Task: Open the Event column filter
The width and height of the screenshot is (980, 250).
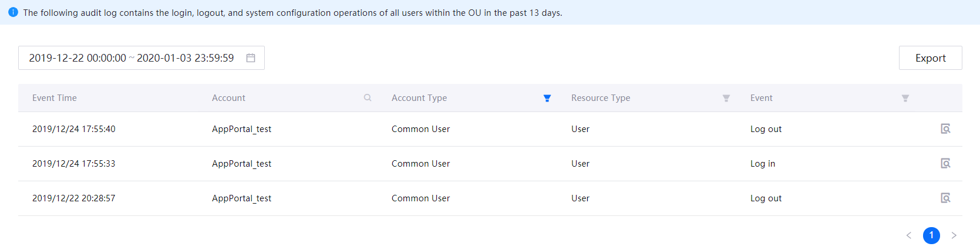Action: 905,99
